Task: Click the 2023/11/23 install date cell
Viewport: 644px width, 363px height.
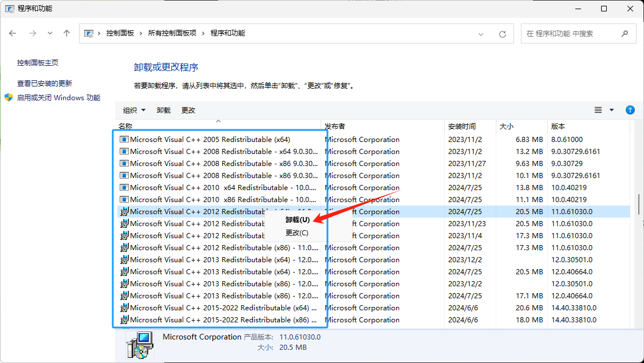Action: click(x=467, y=223)
